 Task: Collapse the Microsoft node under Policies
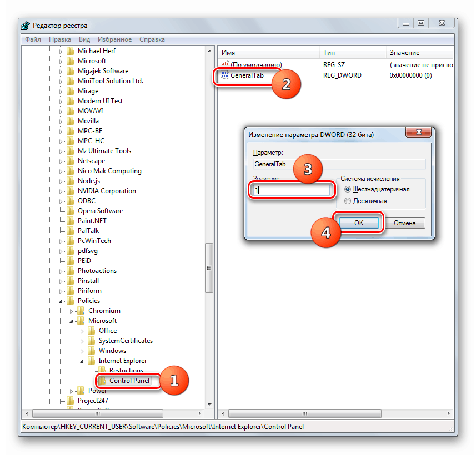point(71,321)
